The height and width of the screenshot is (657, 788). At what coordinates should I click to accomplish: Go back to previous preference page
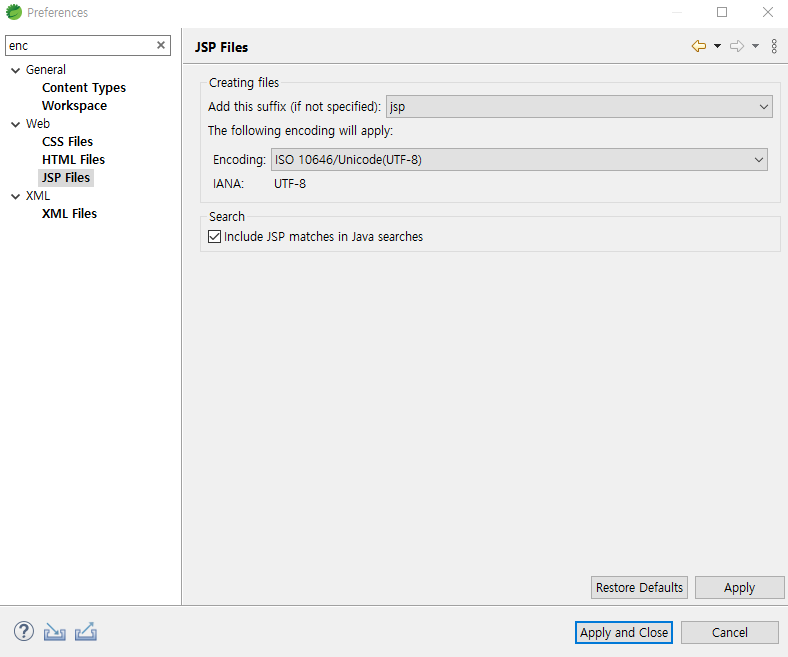699,46
